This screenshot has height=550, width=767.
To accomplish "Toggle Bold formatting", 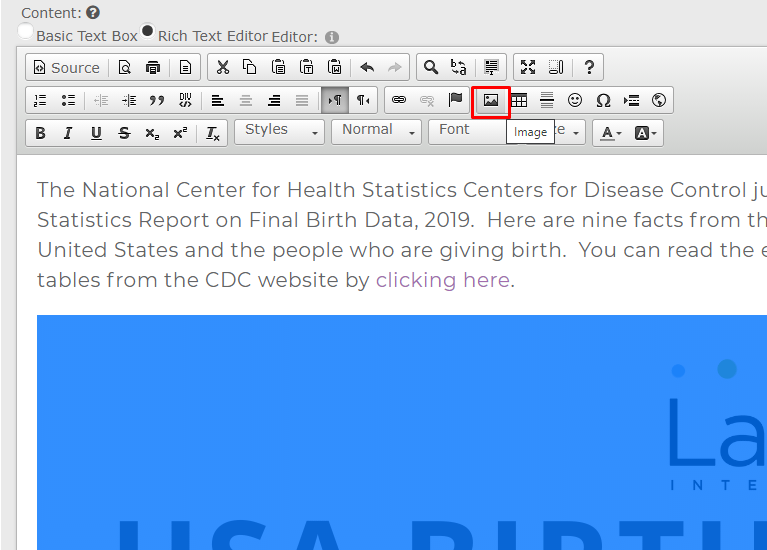I will [40, 133].
